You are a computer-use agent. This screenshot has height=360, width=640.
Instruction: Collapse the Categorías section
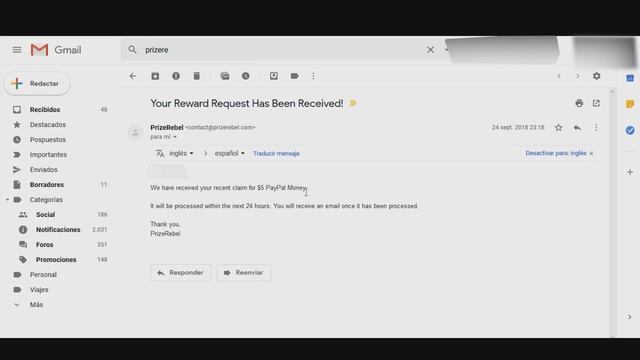pyautogui.click(x=8, y=200)
